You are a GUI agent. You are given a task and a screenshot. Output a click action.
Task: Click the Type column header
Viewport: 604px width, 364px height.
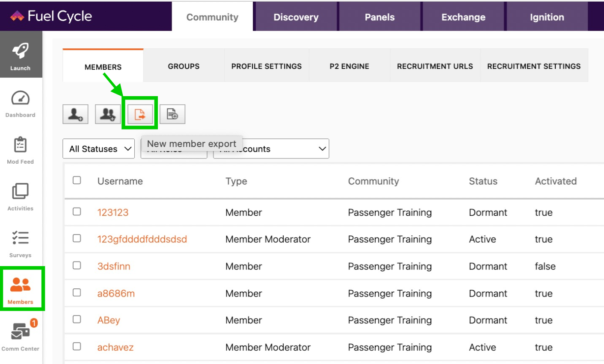[236, 181]
